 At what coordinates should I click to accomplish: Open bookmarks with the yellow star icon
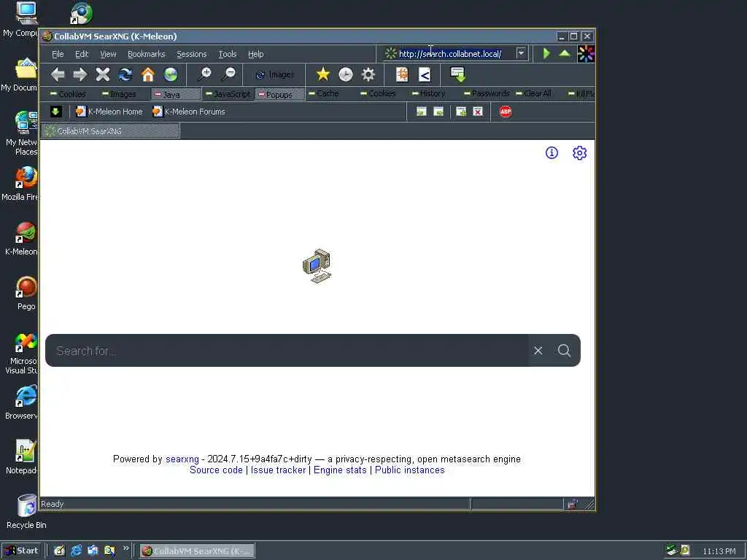point(323,74)
